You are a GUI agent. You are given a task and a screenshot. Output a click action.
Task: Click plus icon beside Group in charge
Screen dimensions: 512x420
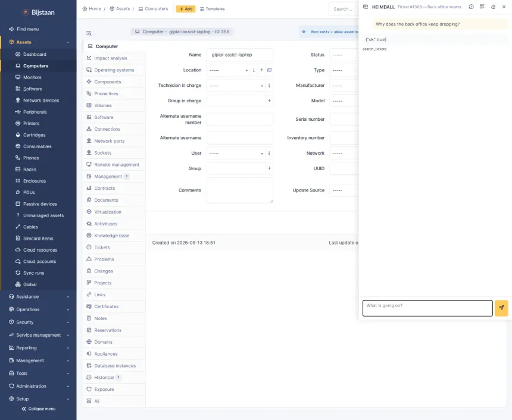[269, 101]
